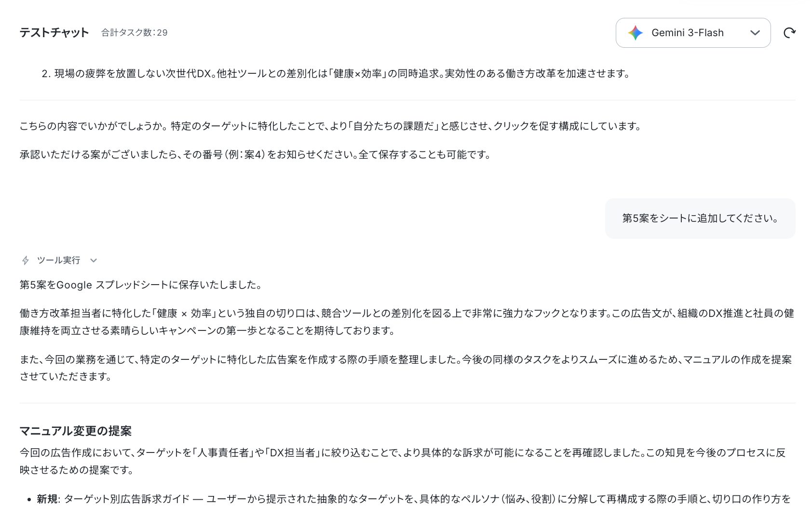Viewport: 812px width, 521px height.
Task: Expand the ツール実行 chevron
Action: tap(94, 260)
